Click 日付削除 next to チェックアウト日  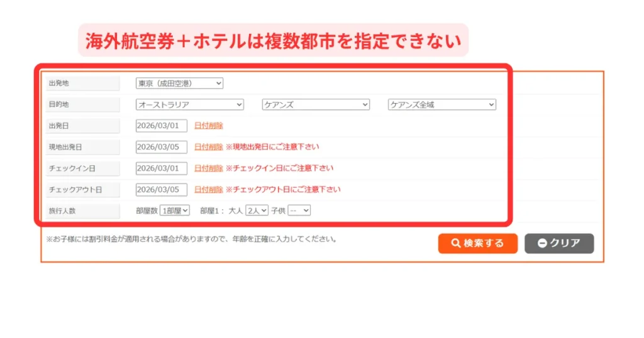click(208, 189)
